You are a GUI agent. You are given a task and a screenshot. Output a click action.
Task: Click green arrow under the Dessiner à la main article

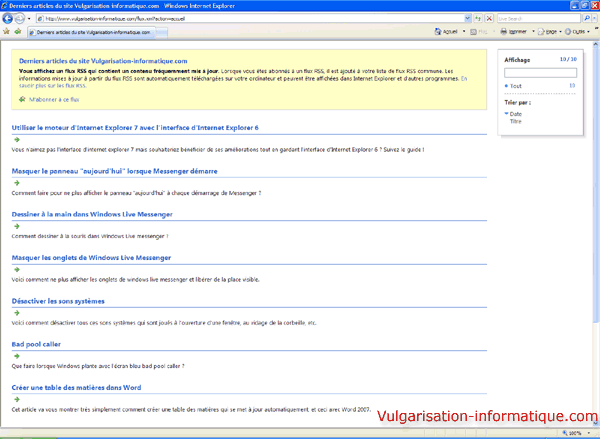16,226
